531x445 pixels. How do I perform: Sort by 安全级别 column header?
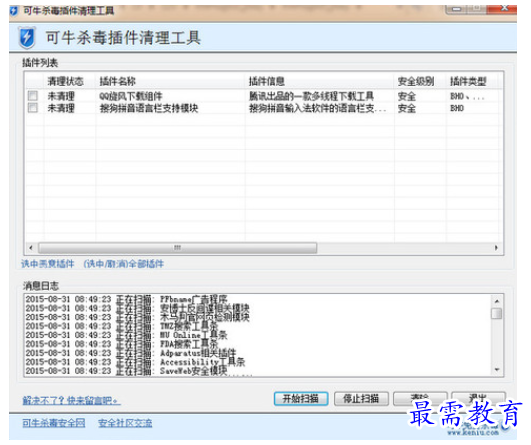pos(416,81)
